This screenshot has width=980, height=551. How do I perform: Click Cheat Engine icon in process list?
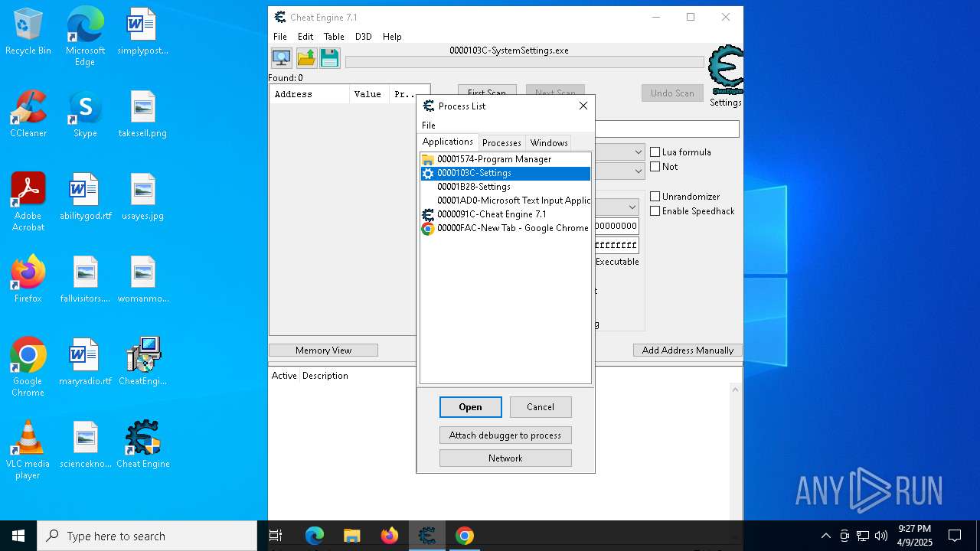[x=428, y=214]
